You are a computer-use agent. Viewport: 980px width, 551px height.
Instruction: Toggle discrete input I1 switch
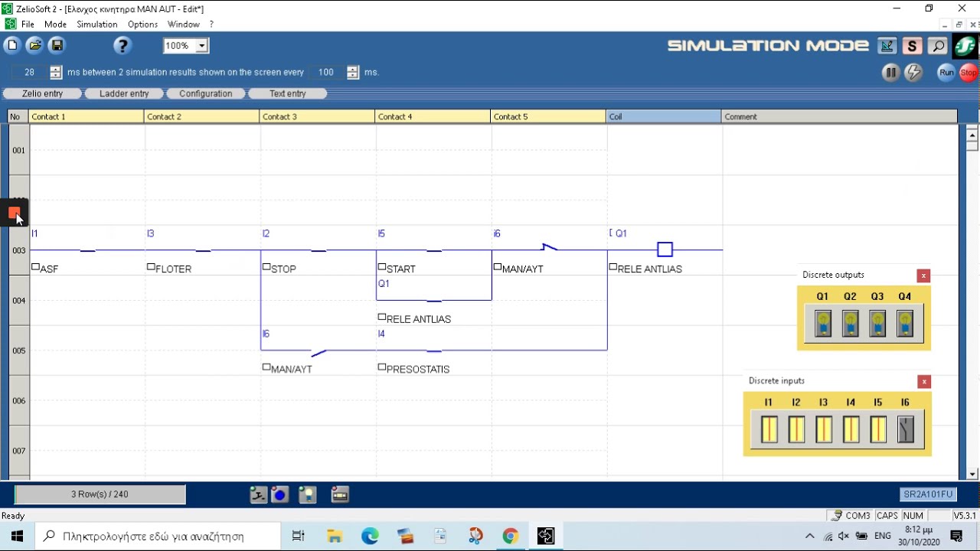769,429
